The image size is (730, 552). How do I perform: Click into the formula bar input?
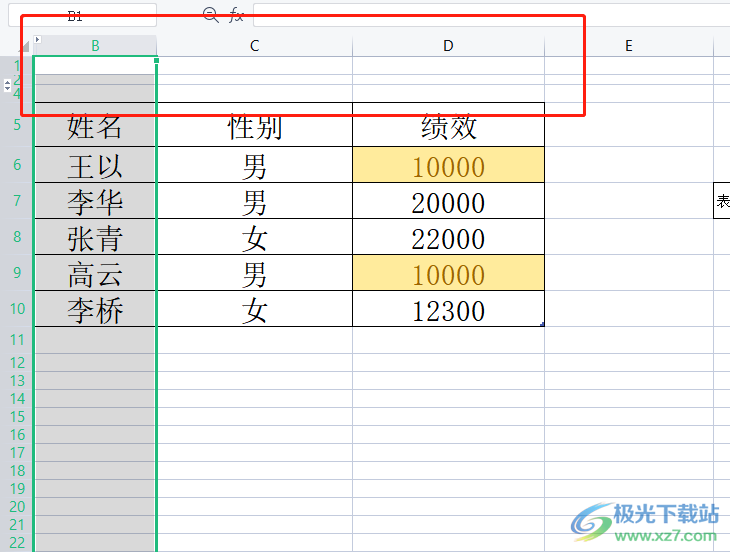(491, 15)
